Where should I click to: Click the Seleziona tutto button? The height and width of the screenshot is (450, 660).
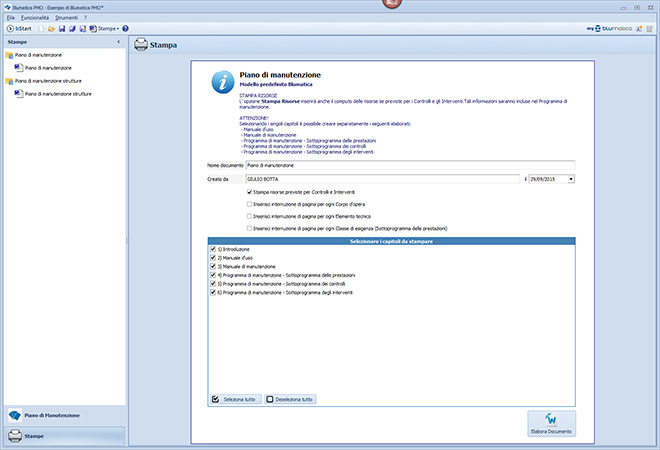[x=235, y=399]
